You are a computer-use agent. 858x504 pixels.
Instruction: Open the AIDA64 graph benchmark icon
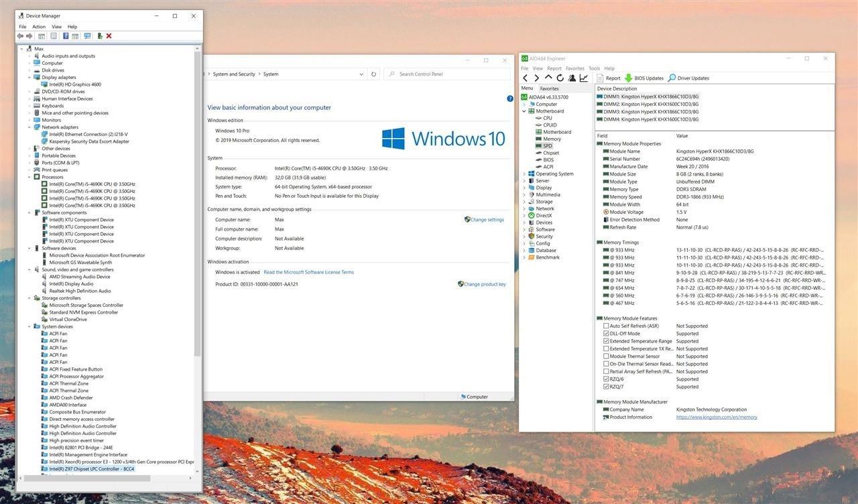583,78
